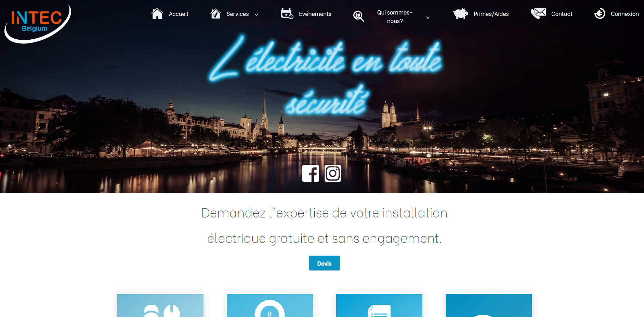Select Primes/Aides in the navigation

tap(491, 14)
